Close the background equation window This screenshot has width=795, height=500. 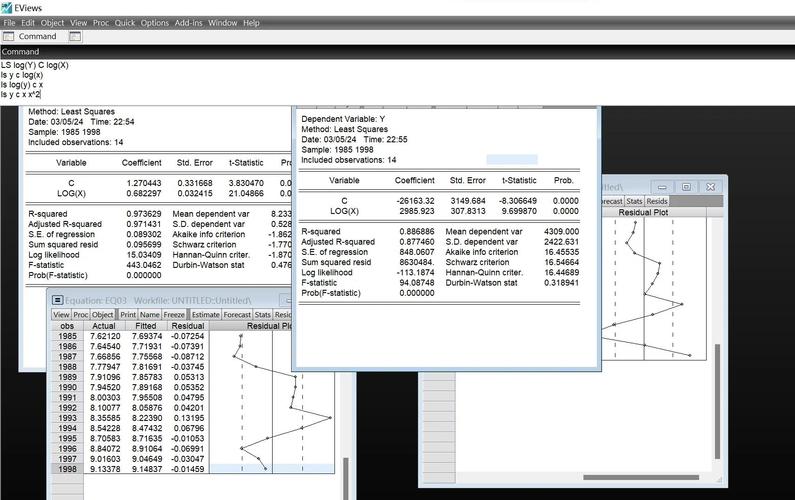(710, 186)
